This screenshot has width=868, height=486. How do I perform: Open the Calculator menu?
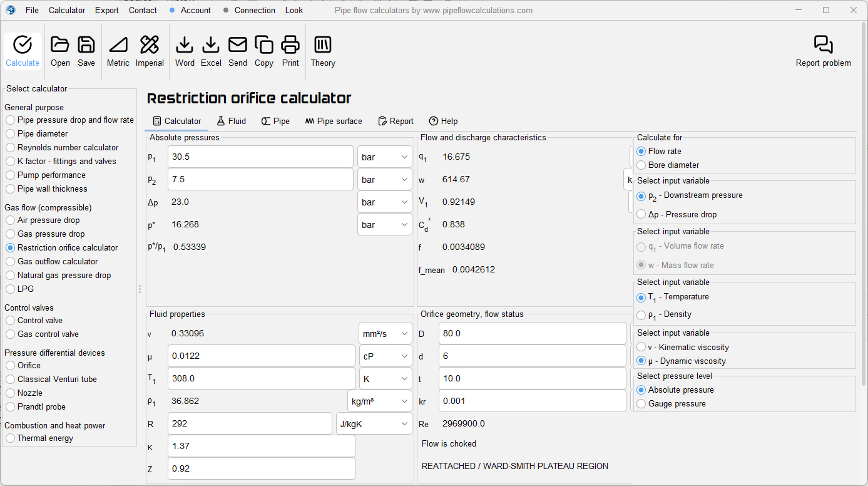click(67, 10)
